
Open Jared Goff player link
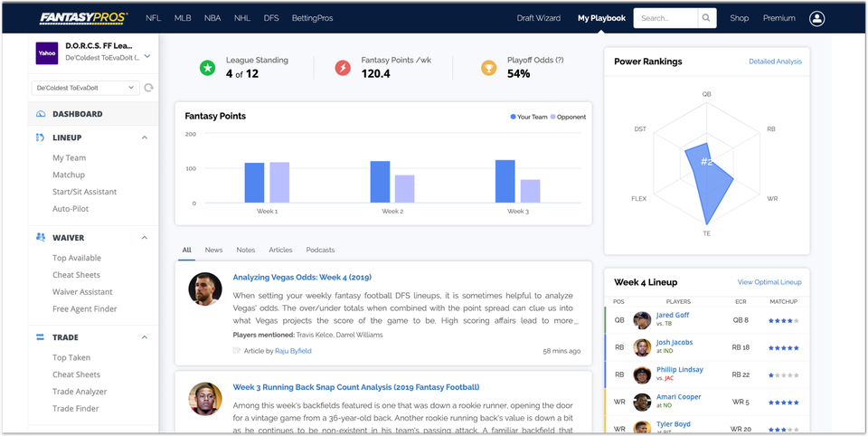pos(673,315)
